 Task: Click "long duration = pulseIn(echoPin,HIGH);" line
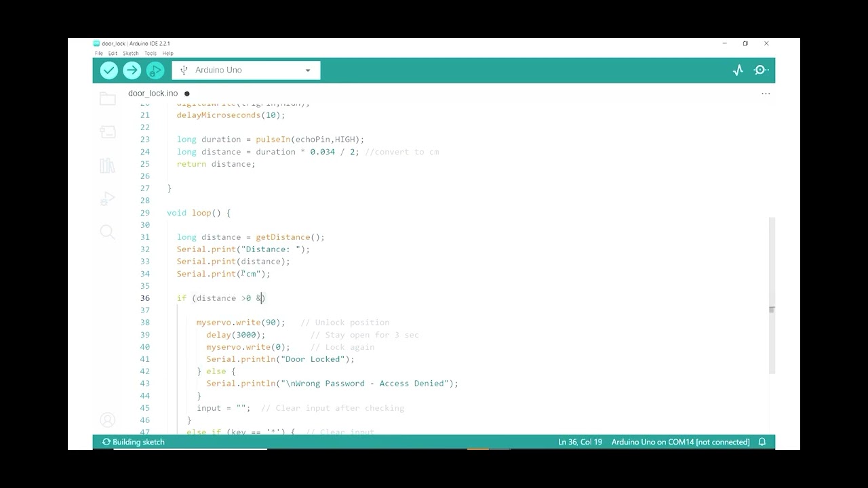271,140
